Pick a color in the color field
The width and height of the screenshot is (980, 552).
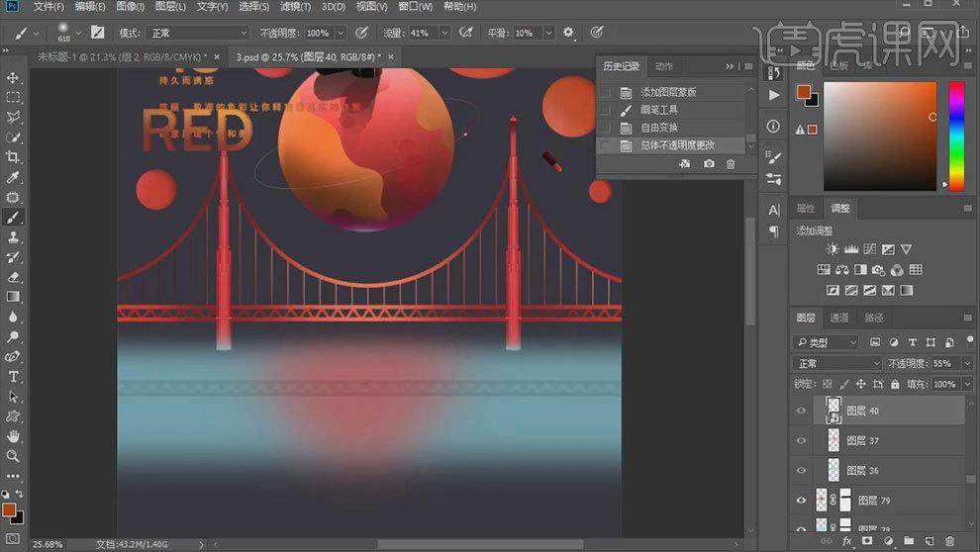pos(880,136)
